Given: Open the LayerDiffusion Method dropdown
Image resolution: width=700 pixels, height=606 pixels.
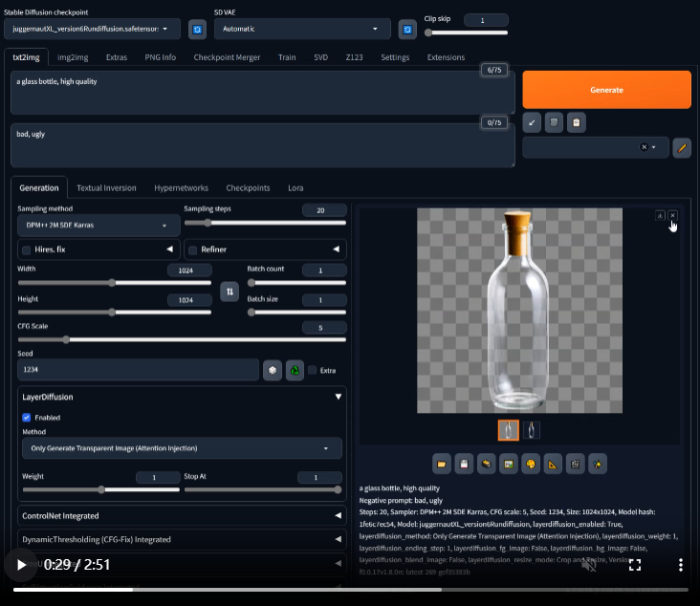Looking at the screenshot, I should 182,448.
